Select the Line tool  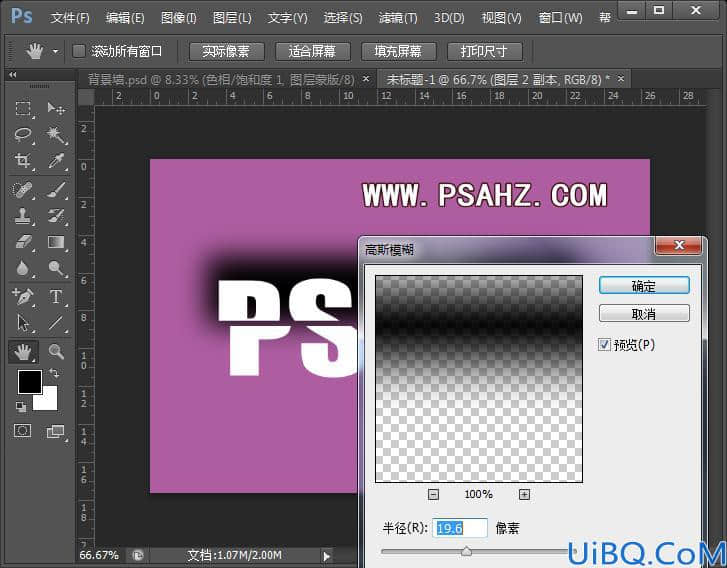[56, 323]
